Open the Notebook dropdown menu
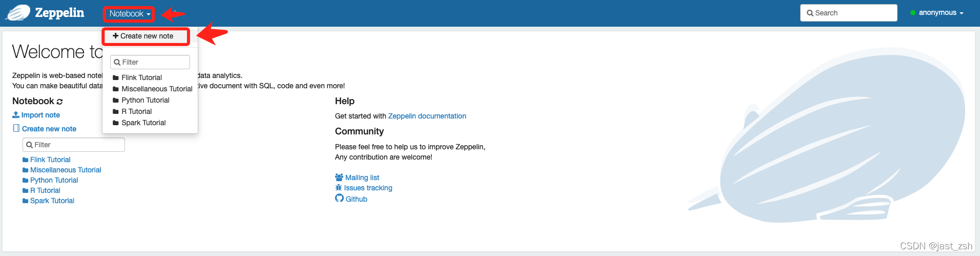The height and width of the screenshot is (256, 980). click(x=130, y=14)
